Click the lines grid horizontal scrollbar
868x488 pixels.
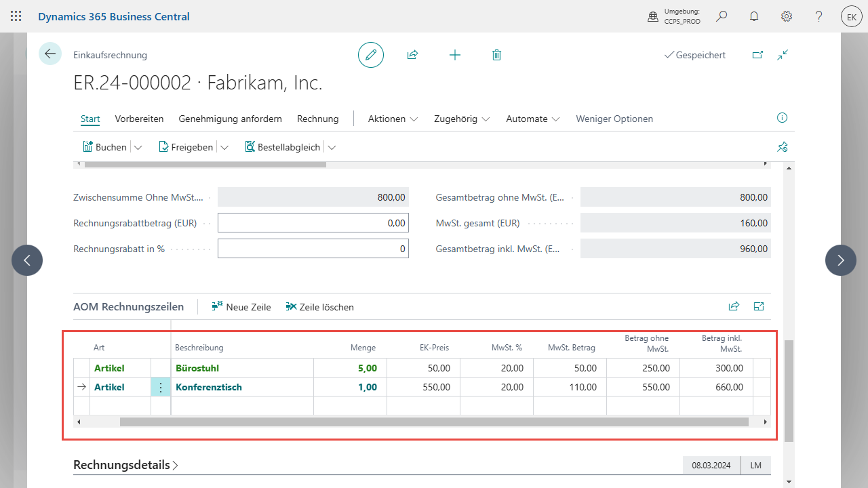pos(434,422)
